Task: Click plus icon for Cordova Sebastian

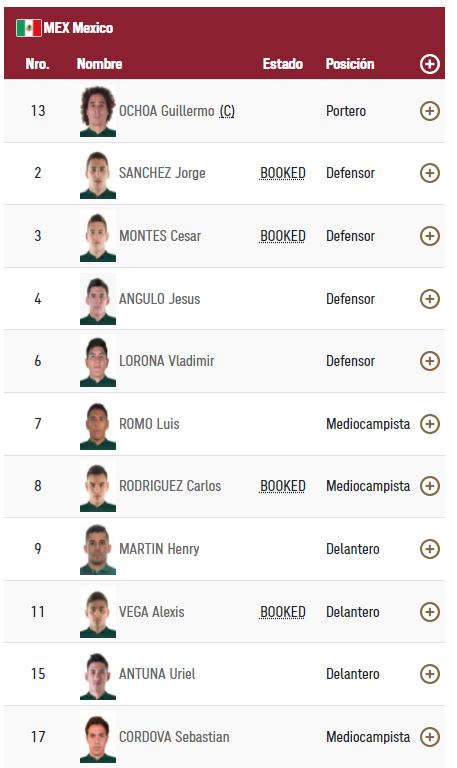Action: 430,737
